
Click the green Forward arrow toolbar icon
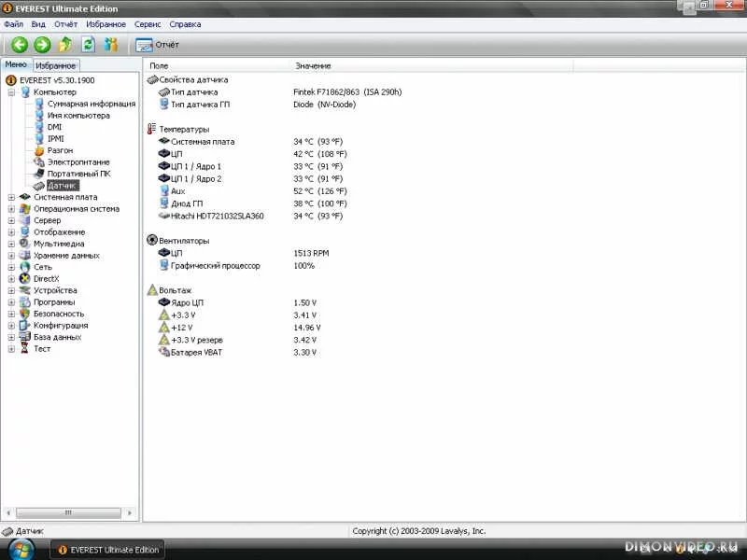pyautogui.click(x=42, y=45)
